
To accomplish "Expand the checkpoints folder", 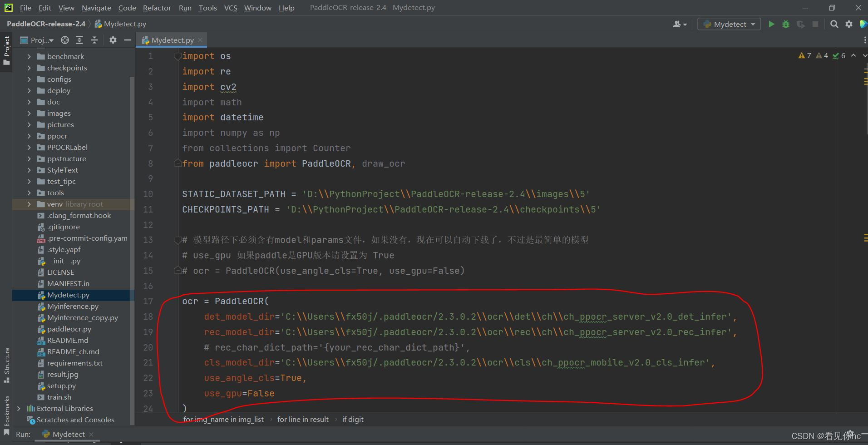I will coord(29,68).
